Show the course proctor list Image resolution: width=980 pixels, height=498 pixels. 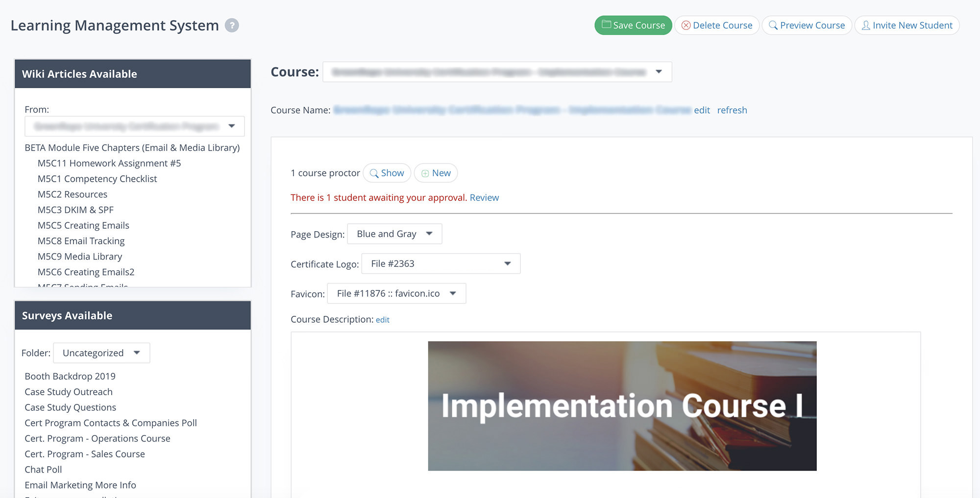(387, 173)
